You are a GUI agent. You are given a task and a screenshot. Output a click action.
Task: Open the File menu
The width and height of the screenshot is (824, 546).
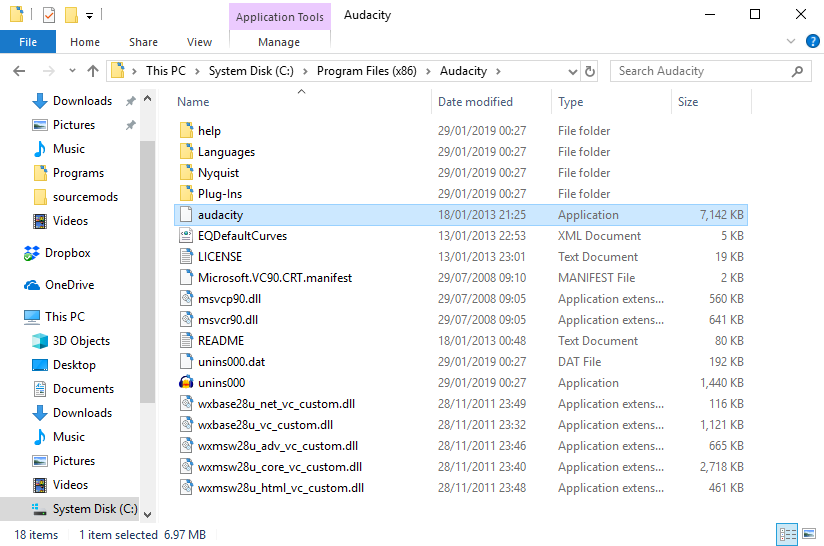coord(28,42)
